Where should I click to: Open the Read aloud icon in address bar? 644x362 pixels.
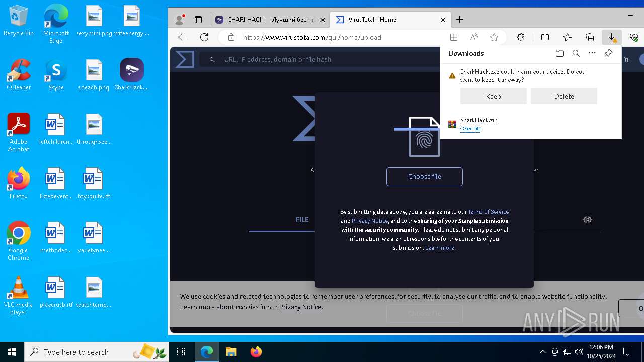click(x=474, y=37)
